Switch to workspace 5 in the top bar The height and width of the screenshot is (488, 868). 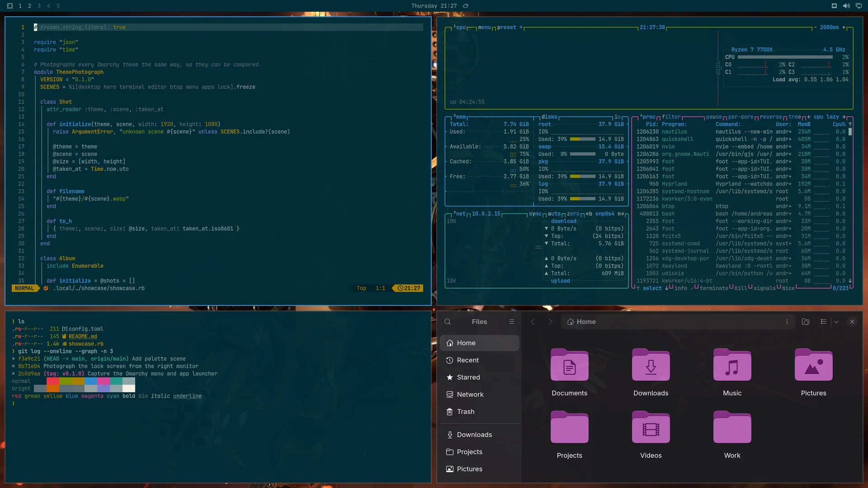(x=58, y=6)
